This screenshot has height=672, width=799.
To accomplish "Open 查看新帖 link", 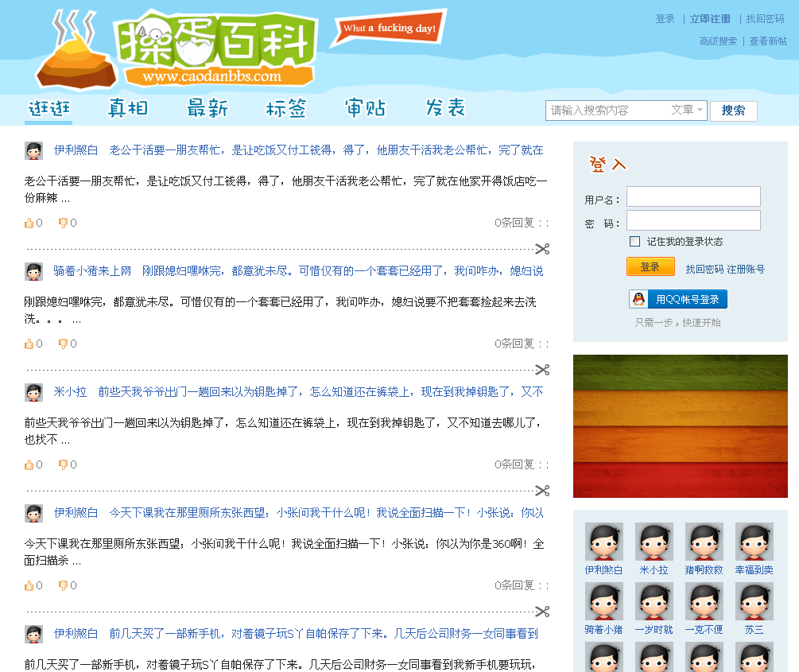I will [x=767, y=41].
